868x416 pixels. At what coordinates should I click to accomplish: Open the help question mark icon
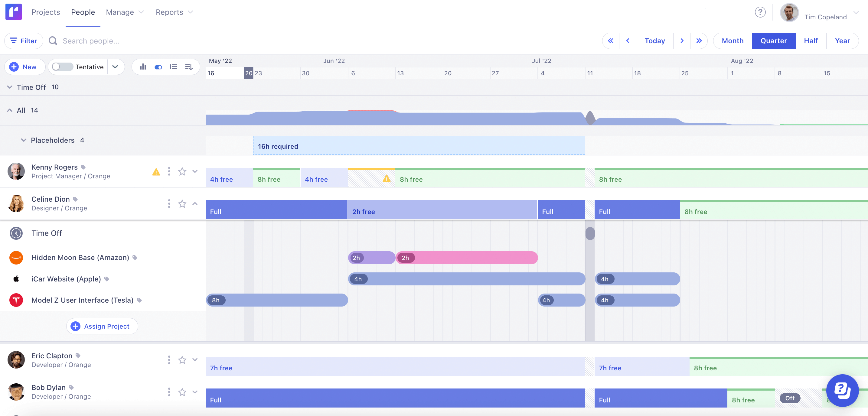(760, 12)
